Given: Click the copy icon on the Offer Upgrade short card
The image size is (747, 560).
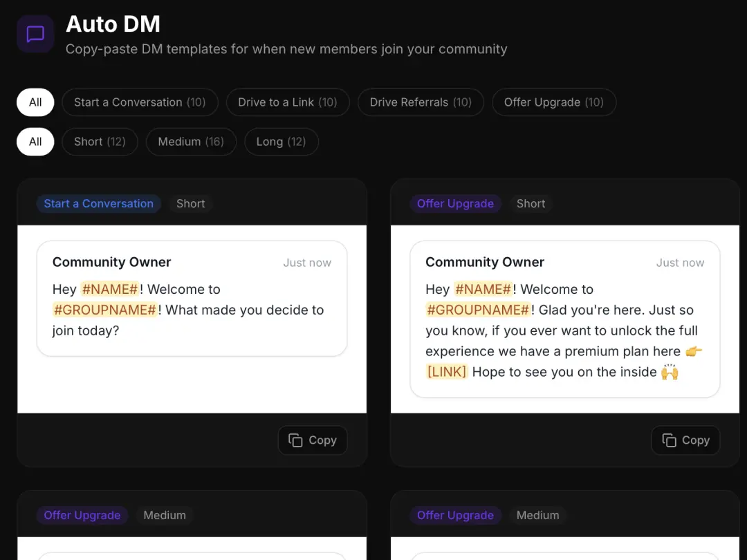Looking at the screenshot, I should (669, 440).
